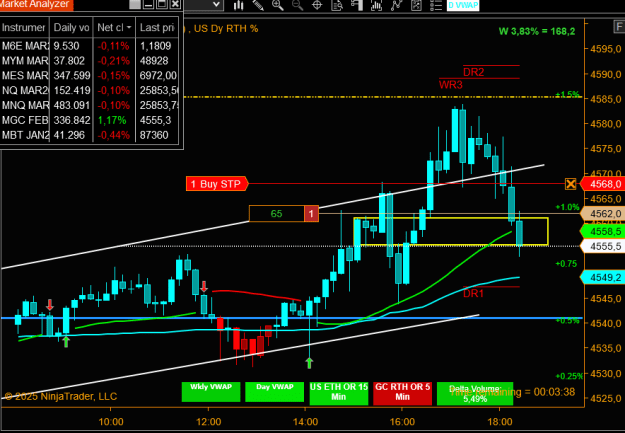Click the 4549,2 cyan price marker
The width and height of the screenshot is (625, 433).
point(604,277)
